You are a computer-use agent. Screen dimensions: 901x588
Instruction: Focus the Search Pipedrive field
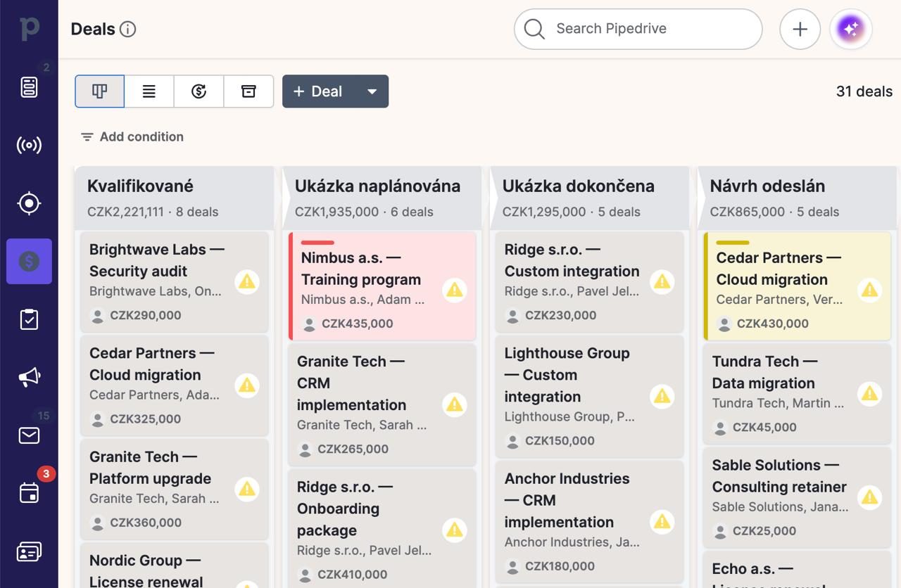(x=638, y=29)
